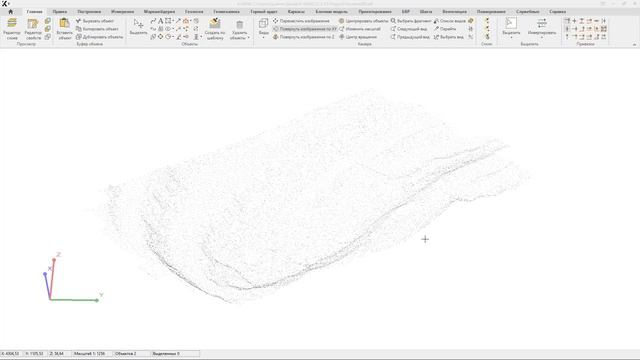Open the Геомеханика ribbon tab
Screen dimensions: 640x360
[226, 11]
